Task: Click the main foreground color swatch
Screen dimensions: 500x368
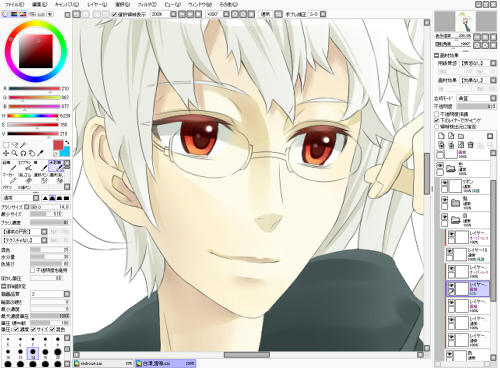Action: pos(58,145)
